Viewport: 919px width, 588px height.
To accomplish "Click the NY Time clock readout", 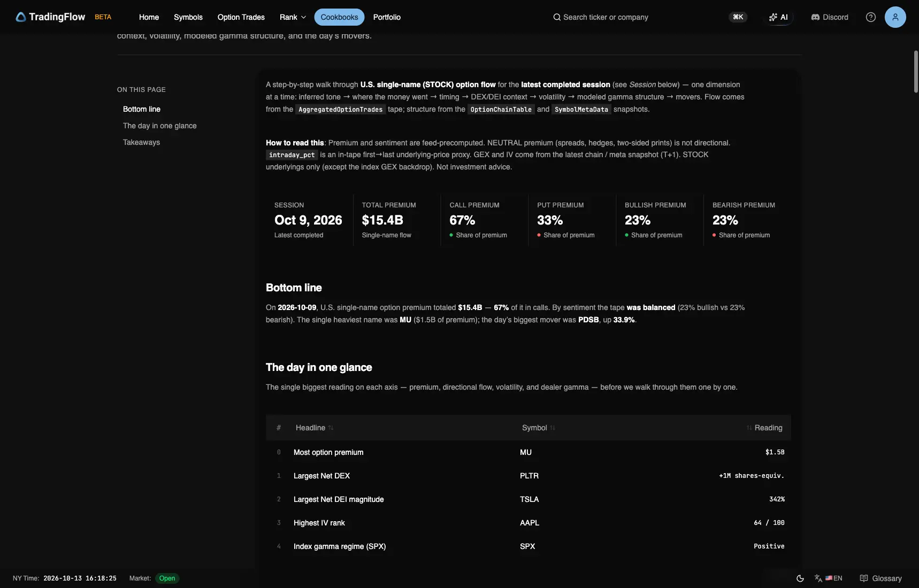I will coord(80,578).
